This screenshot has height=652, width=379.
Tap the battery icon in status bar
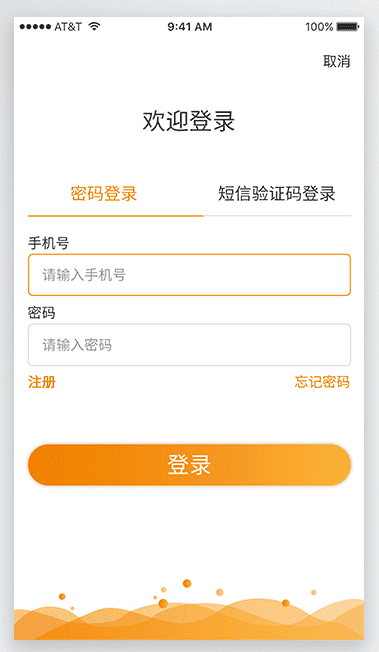point(348,27)
